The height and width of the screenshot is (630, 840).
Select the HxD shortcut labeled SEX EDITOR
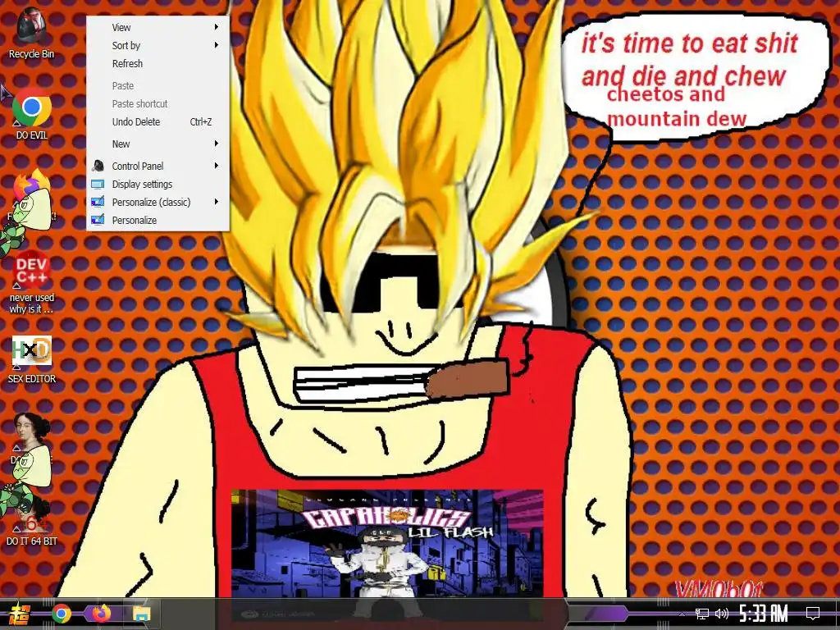point(32,359)
